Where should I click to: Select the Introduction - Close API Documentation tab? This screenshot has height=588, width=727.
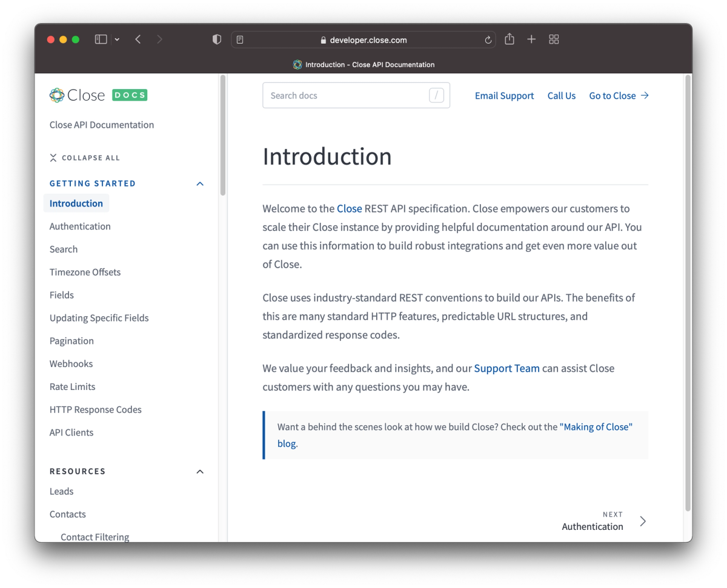point(363,64)
